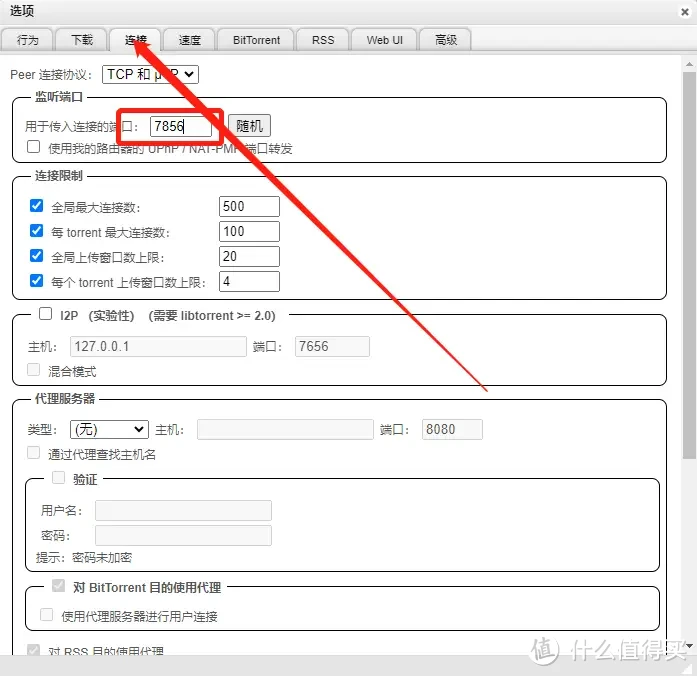The width and height of the screenshot is (697, 676).
Task: Toggle 使用代理服务器进行用户连接 checkbox
Action: pyautogui.click(x=46, y=615)
